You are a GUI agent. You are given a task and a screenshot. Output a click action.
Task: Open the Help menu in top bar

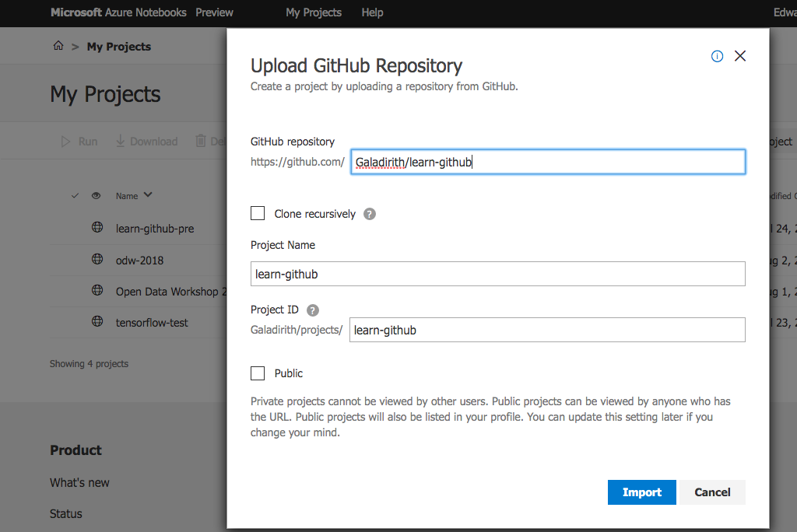click(373, 12)
